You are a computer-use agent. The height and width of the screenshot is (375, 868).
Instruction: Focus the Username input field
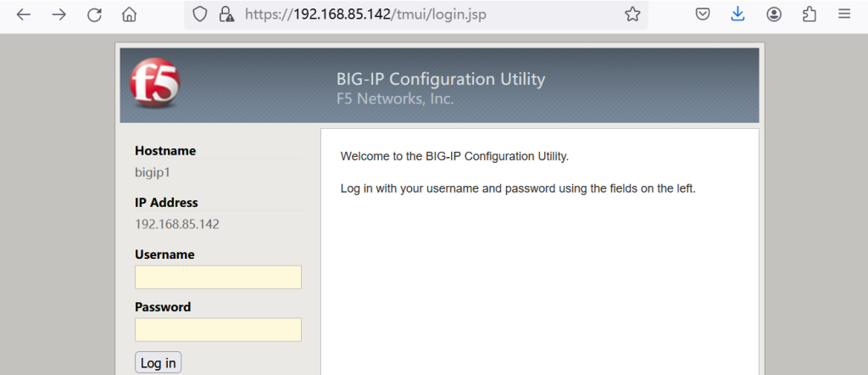coord(218,277)
